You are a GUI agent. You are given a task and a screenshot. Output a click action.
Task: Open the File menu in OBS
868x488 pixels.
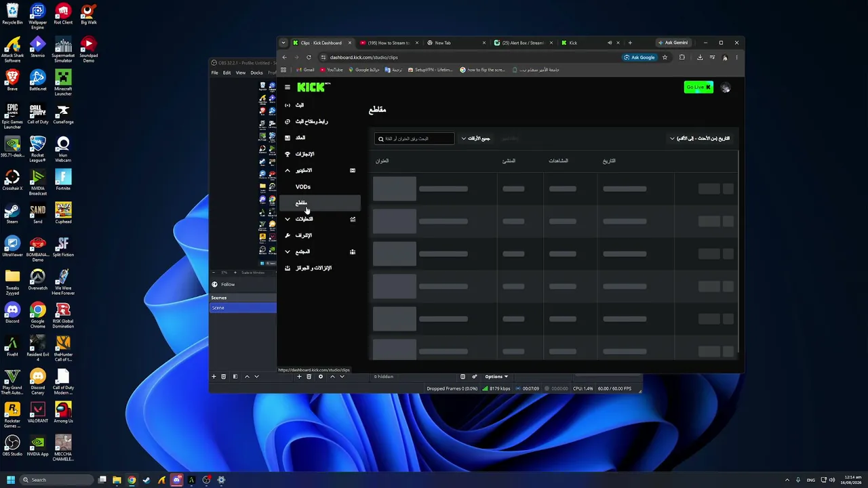(215, 73)
